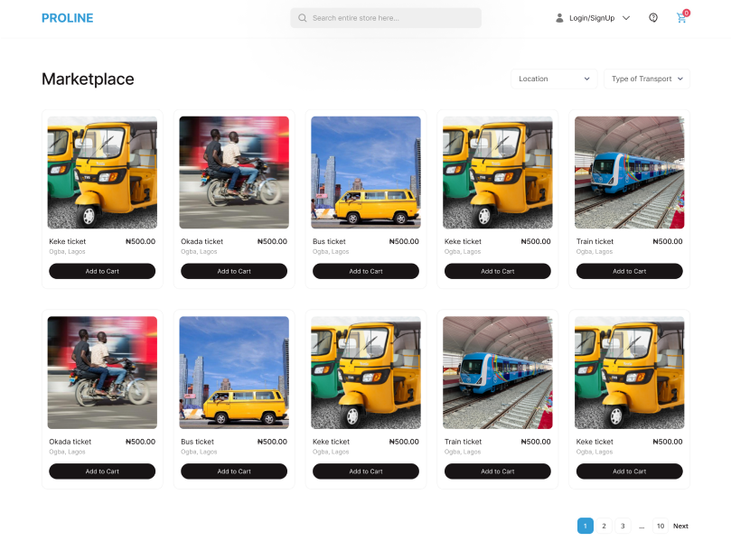Go to page 3
731x560 pixels.
click(623, 526)
